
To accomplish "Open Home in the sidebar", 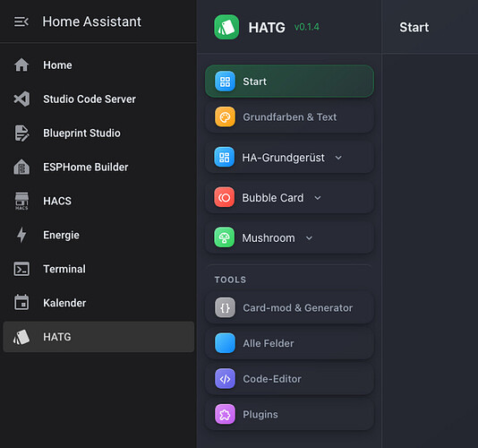I will 98,65.
